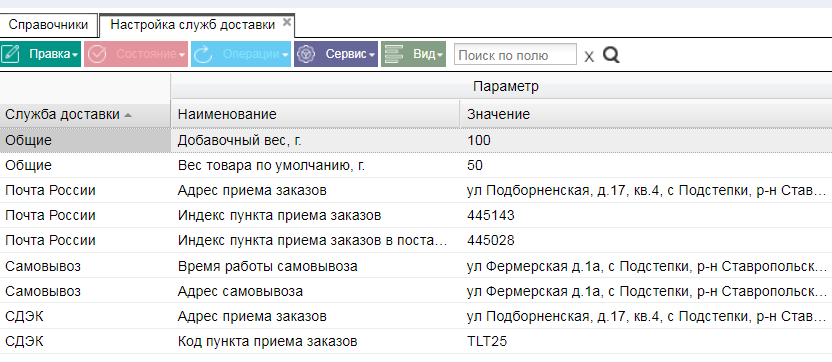Click СДЭК address value ул Подборненская
The height and width of the screenshot is (362, 832).
pos(647,317)
